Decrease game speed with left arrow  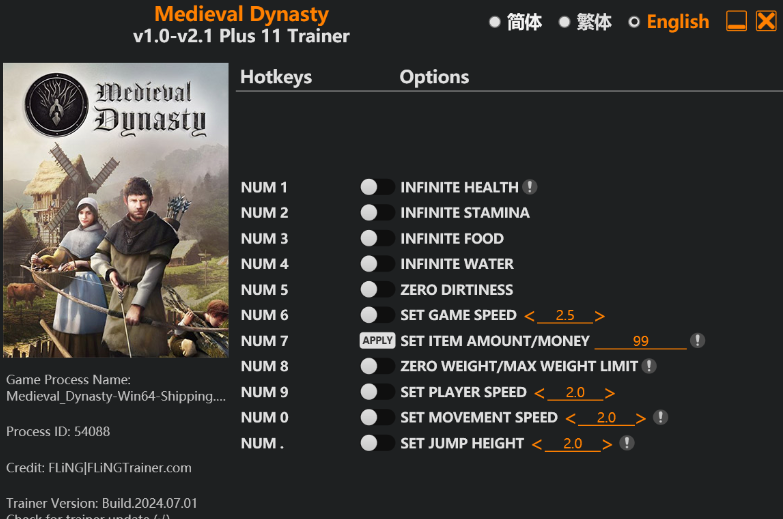point(529,316)
